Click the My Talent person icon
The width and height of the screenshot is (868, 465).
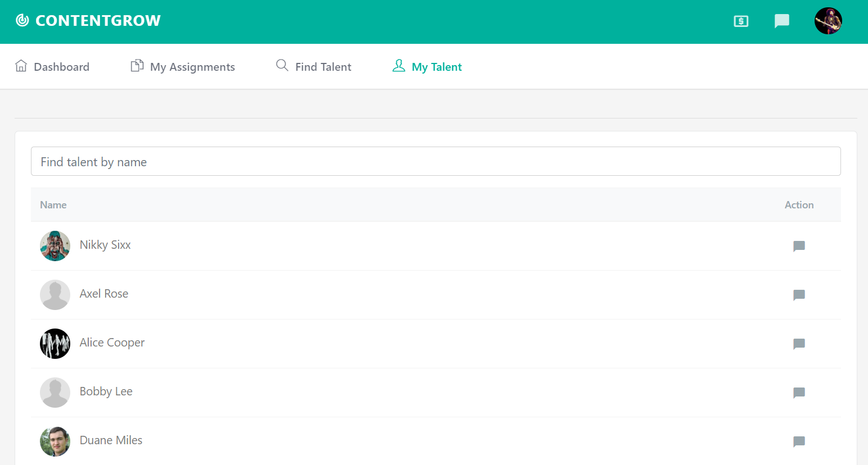coord(399,66)
